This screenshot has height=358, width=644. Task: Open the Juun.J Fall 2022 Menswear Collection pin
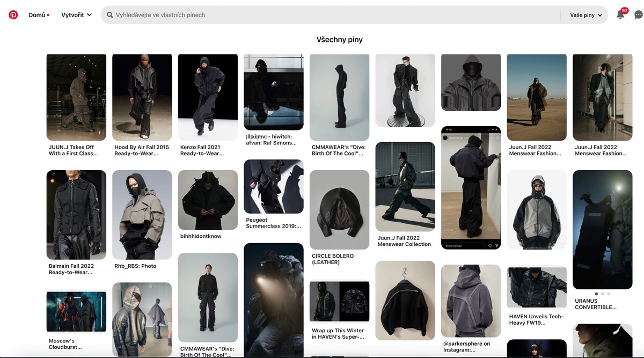click(x=405, y=187)
